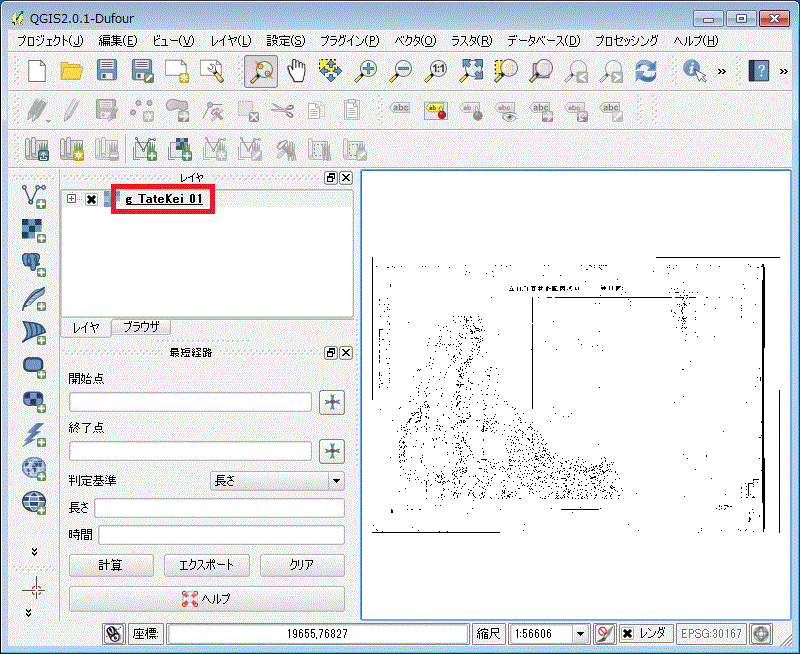The image size is (800, 654).
Task: Switch to the ブラウザ tab
Action: coord(141,327)
